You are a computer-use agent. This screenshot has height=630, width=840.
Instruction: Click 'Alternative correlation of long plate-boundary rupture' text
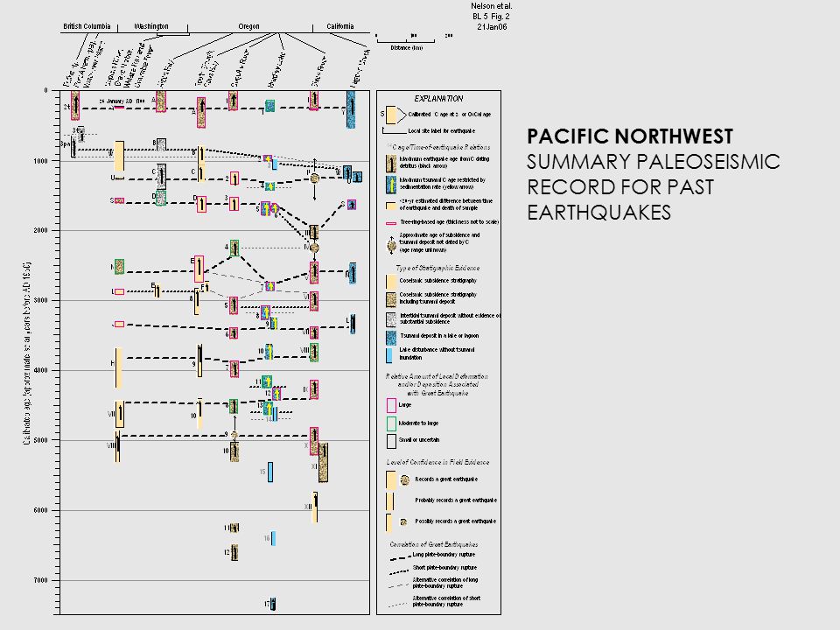[x=444, y=583]
